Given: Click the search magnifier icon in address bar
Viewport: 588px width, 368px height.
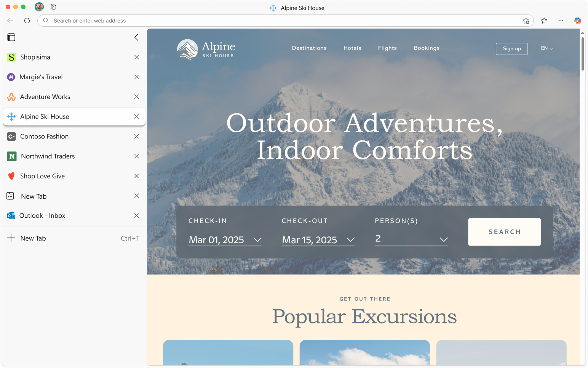Looking at the screenshot, I should (x=46, y=21).
